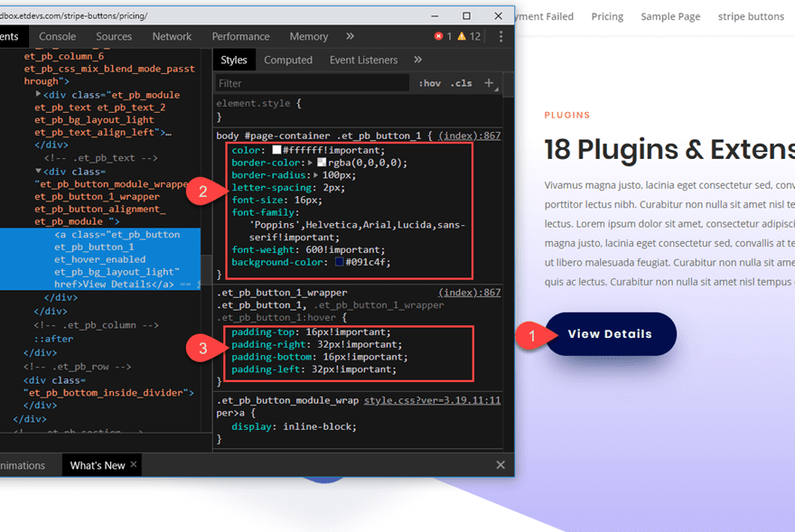
Task: Close the bottom drawer panel with X
Action: pos(500,464)
